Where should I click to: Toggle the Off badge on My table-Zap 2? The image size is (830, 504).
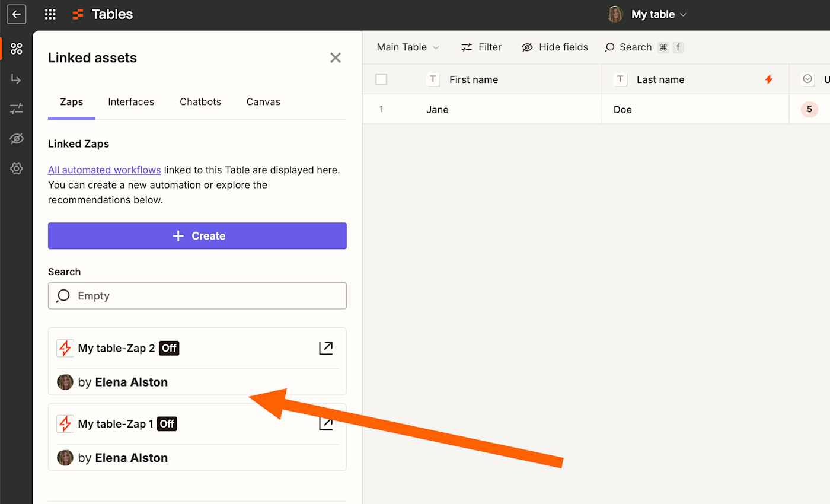click(x=168, y=348)
